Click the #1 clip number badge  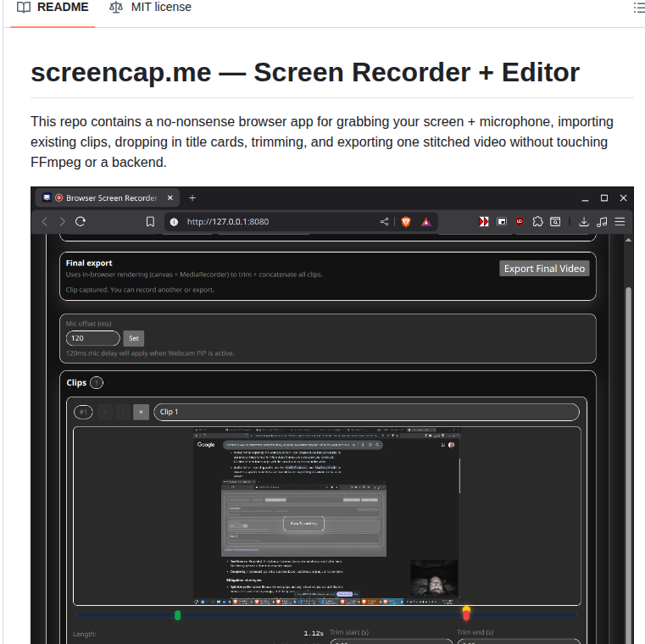point(84,412)
